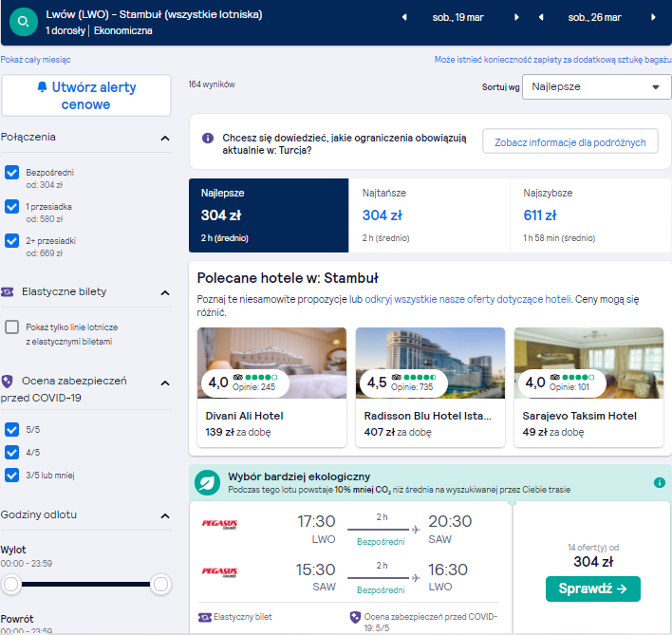The width and height of the screenshot is (672, 635).
Task: Click the return date sob., 26 mar
Action: [x=594, y=18]
